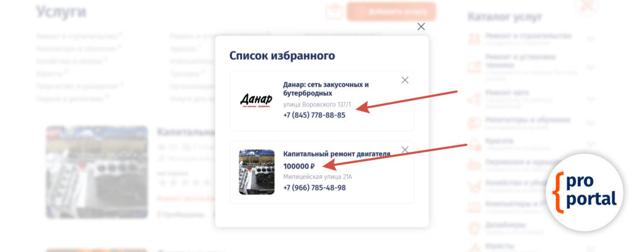Viewport: 644px width, 252px height.
Task: Expand Ремонт и установка техники category
Action: coord(591,67)
